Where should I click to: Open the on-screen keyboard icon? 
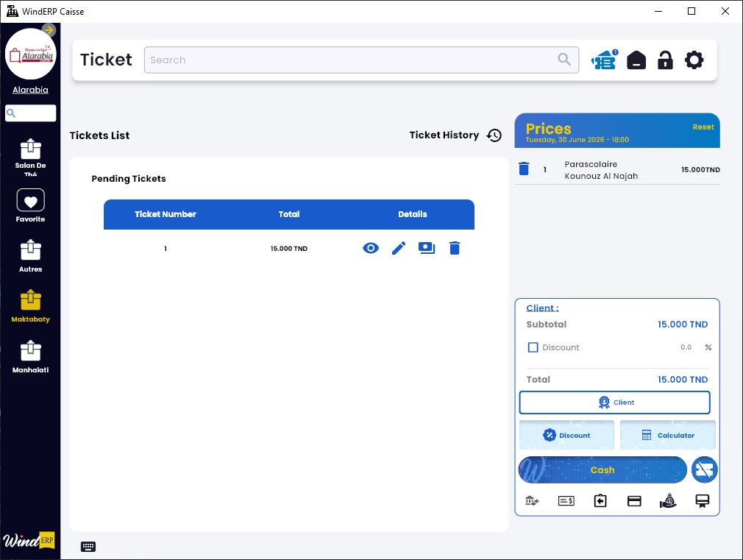tap(88, 547)
